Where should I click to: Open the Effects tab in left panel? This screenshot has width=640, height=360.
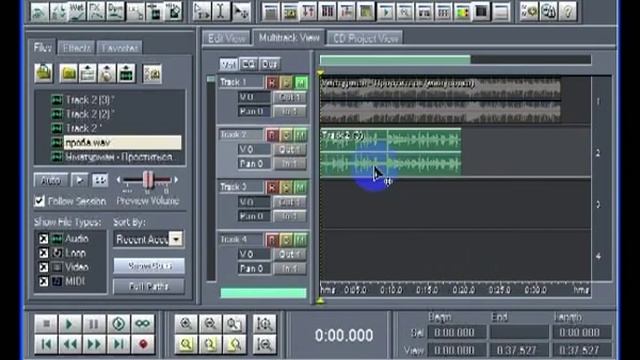(76, 48)
